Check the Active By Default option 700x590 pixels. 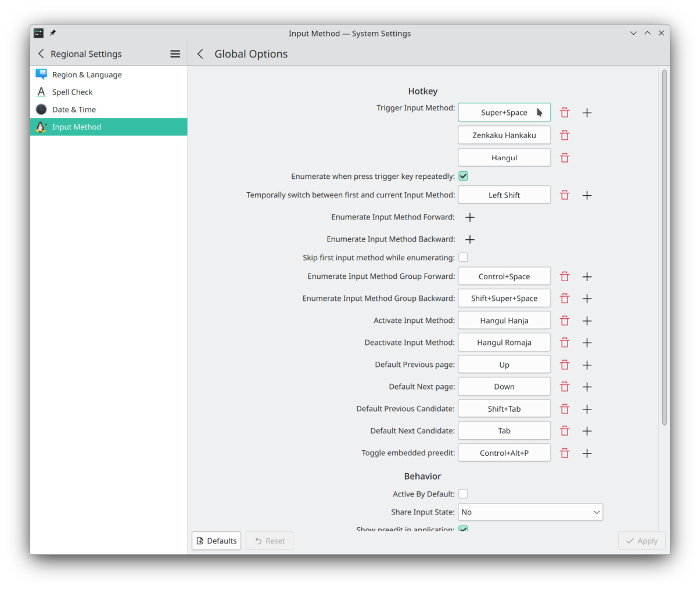point(463,494)
